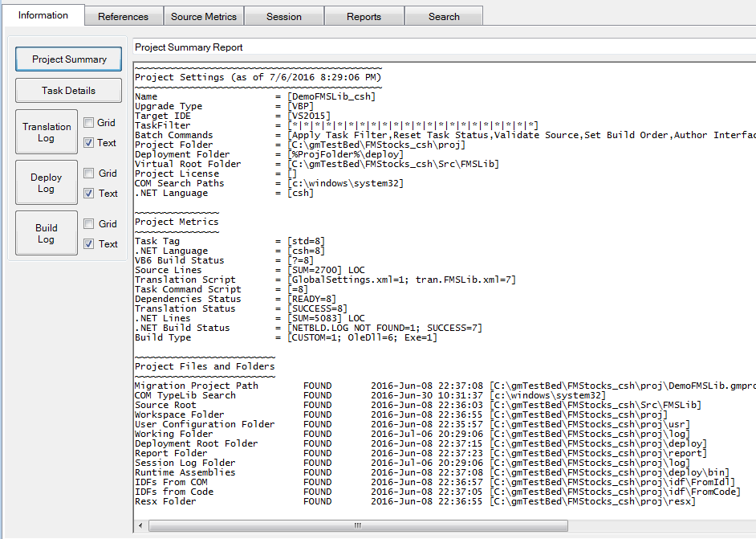Image resolution: width=756 pixels, height=539 pixels.
Task: Click the Project Summary Report title field
Action: (x=441, y=47)
